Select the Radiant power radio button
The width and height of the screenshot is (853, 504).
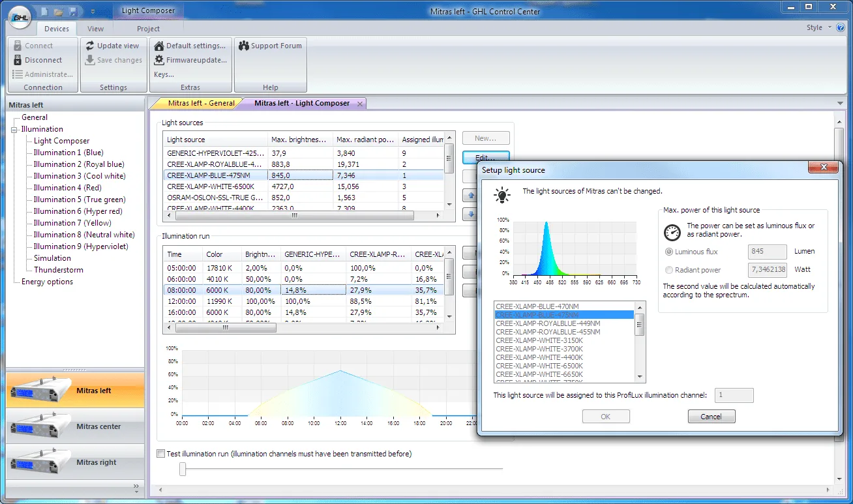pos(668,270)
